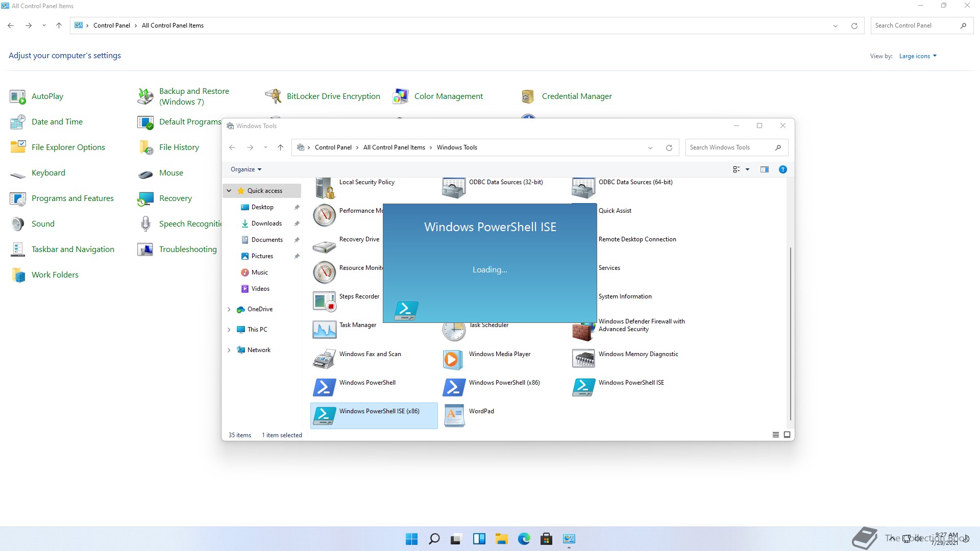The image size is (980, 551).
Task: Select Videos in the navigation pane
Action: (x=260, y=289)
